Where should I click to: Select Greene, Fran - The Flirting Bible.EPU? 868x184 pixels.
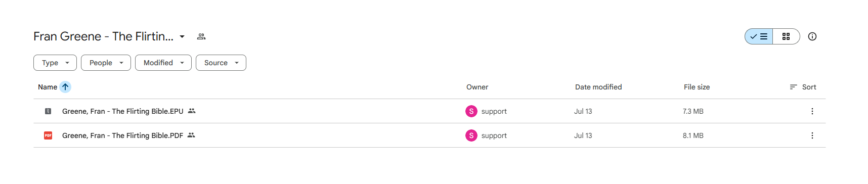123,111
